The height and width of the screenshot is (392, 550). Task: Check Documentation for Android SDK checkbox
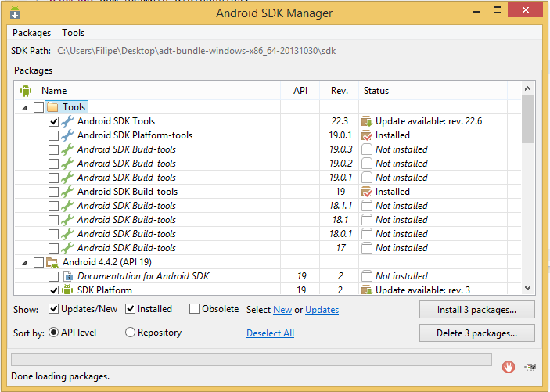tap(53, 276)
